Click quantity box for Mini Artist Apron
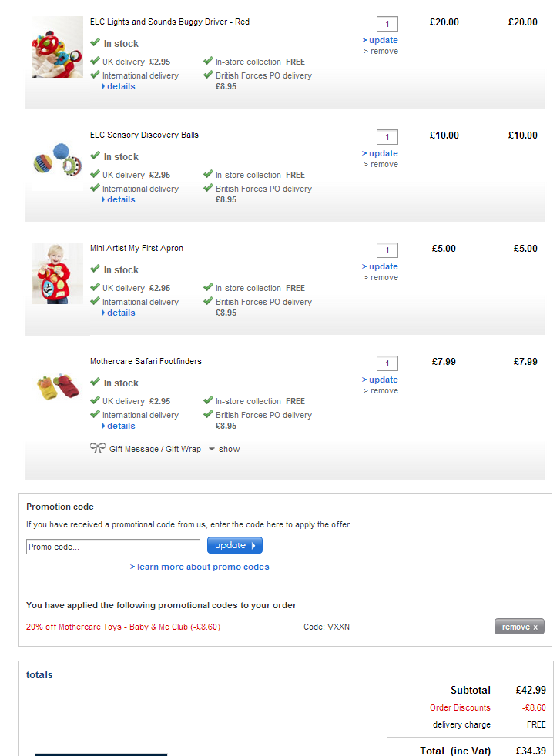560x756 pixels. coord(387,250)
